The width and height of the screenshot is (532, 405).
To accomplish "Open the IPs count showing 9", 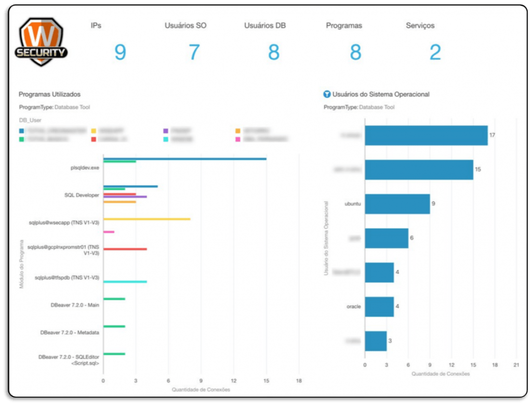I will point(120,53).
